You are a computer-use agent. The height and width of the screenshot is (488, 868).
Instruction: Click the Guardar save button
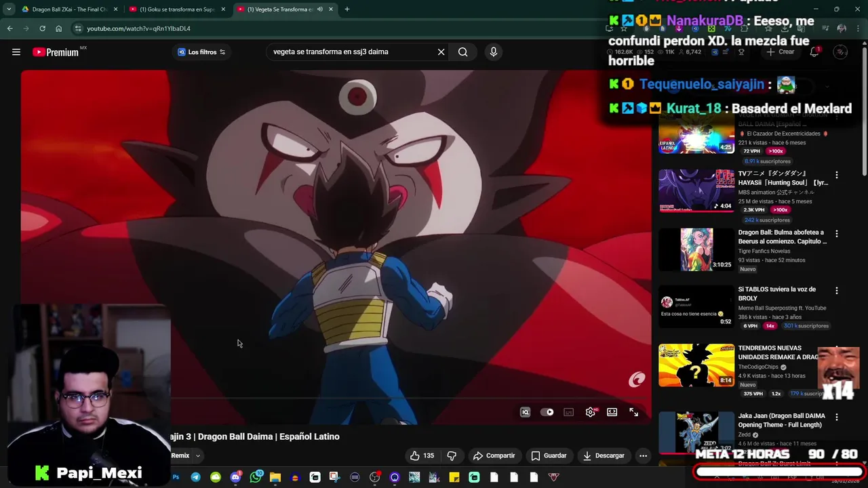(x=549, y=455)
